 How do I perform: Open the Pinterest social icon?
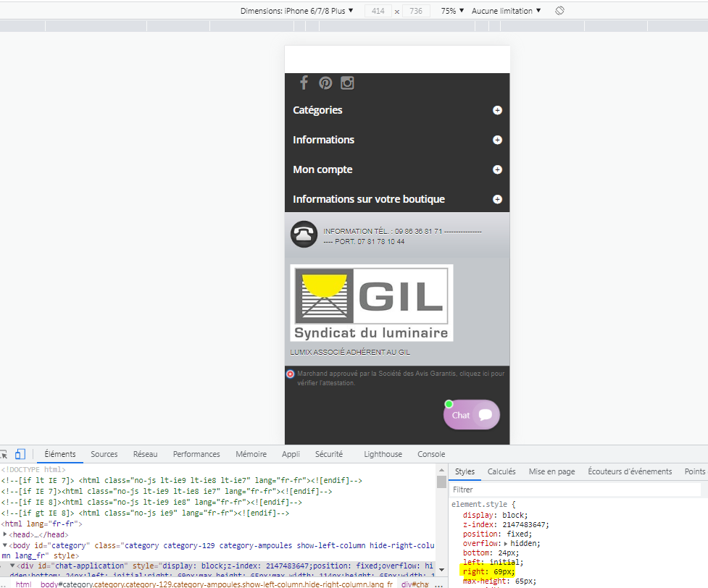325,83
